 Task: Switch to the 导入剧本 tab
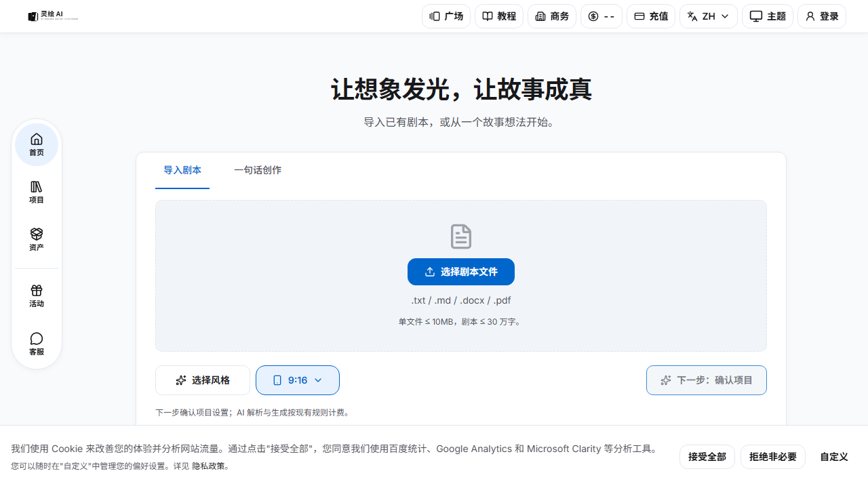click(182, 170)
